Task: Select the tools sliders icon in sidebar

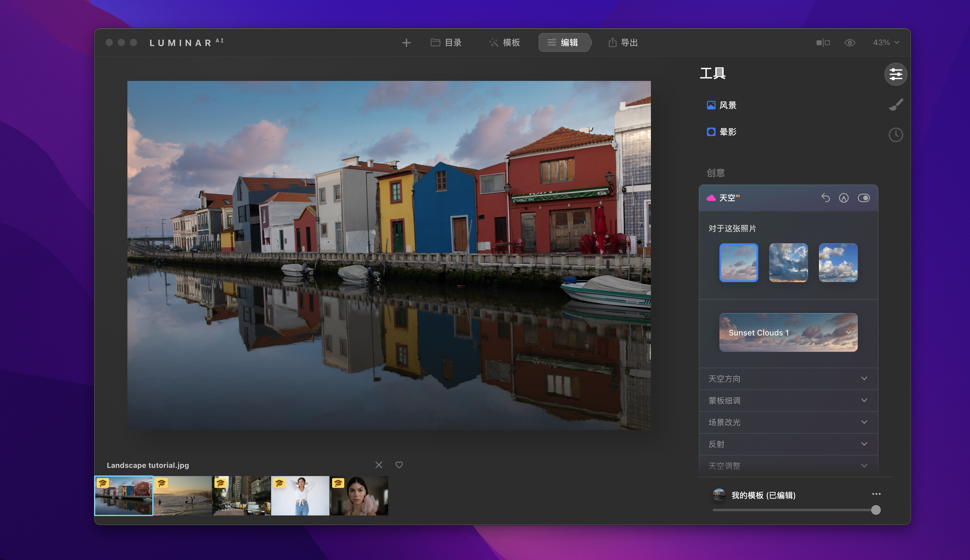Action: tap(896, 74)
